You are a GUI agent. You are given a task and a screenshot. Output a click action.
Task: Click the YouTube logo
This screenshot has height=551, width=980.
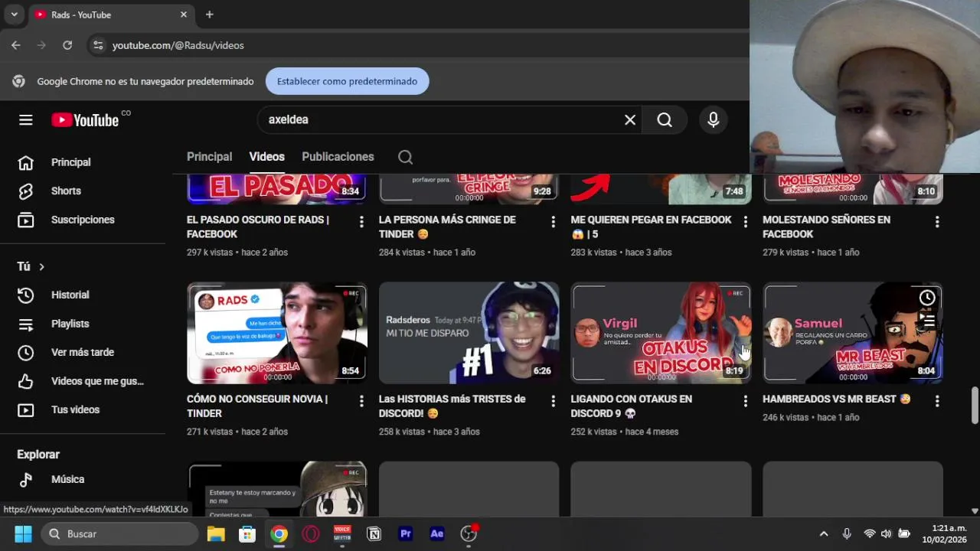coord(85,120)
